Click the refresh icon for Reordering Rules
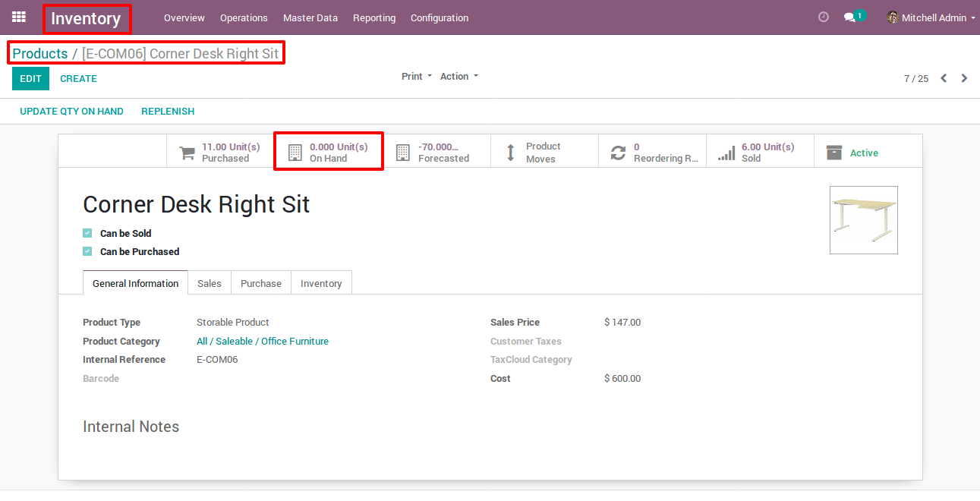Screen dimensions: 980x501 click(x=619, y=153)
